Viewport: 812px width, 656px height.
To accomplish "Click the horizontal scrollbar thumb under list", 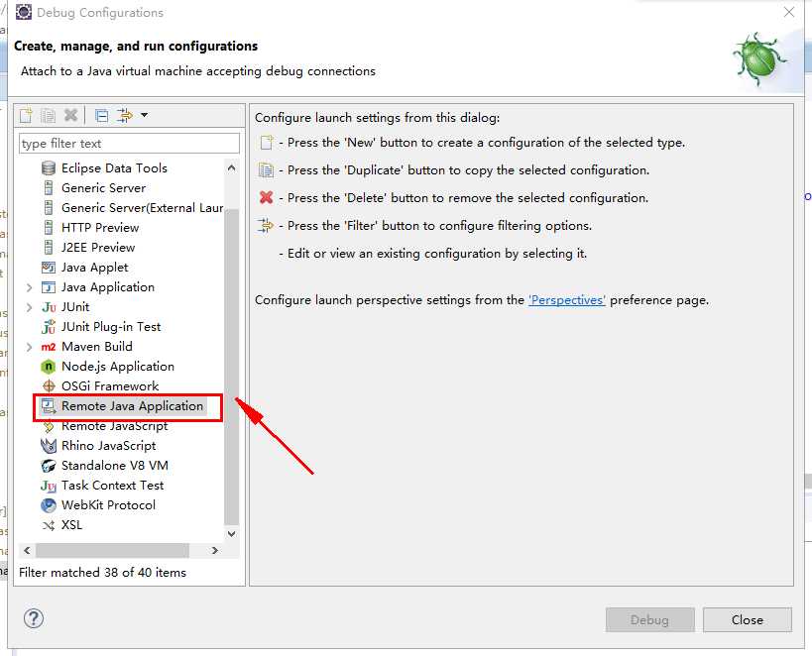I will (112, 550).
